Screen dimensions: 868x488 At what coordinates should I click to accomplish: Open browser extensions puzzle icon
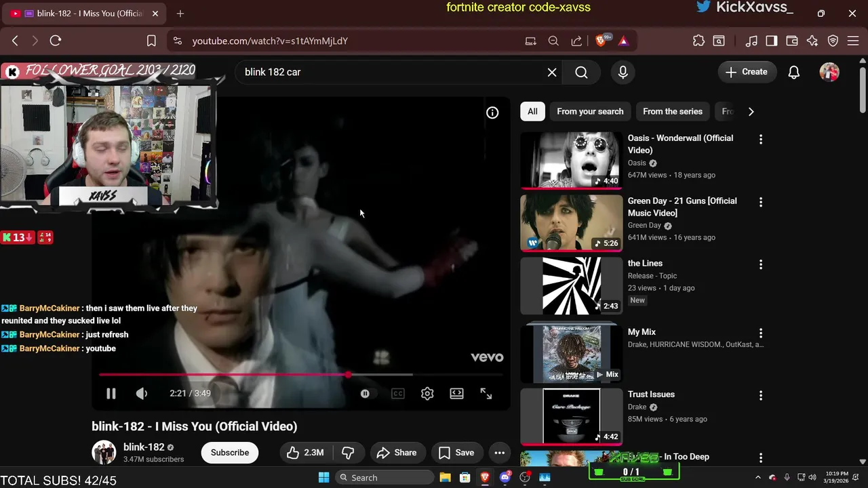[698, 41]
